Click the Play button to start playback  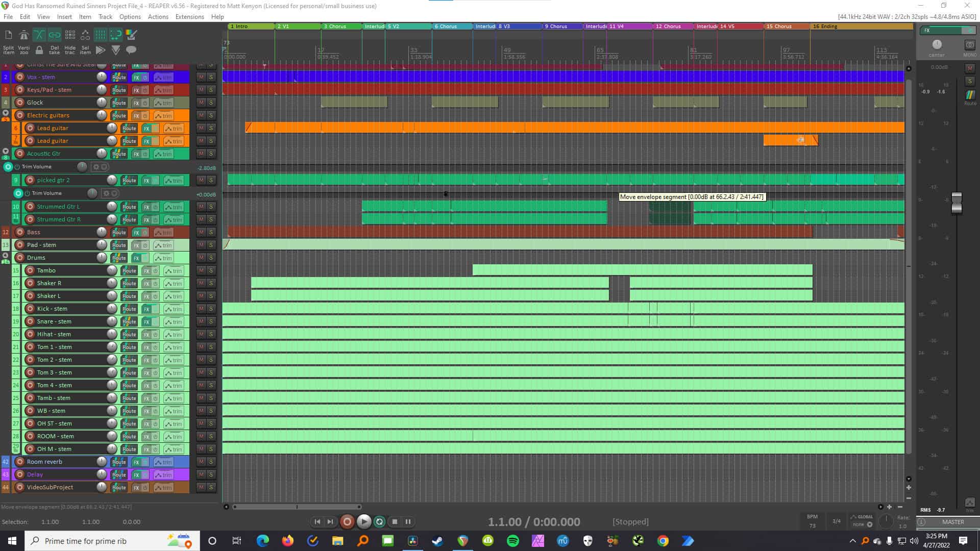363,521
